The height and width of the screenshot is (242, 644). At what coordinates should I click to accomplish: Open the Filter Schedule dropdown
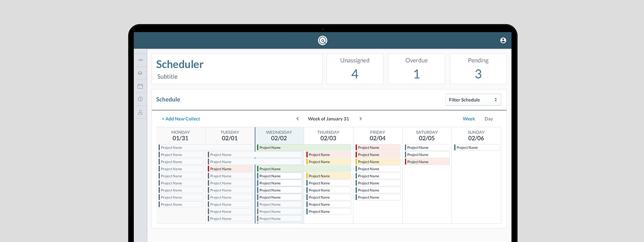(x=473, y=100)
